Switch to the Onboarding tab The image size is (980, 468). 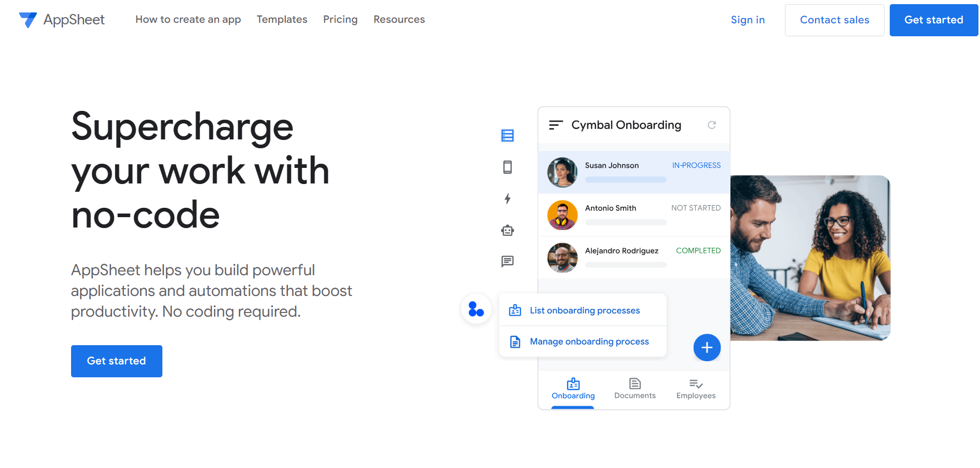tap(573, 389)
